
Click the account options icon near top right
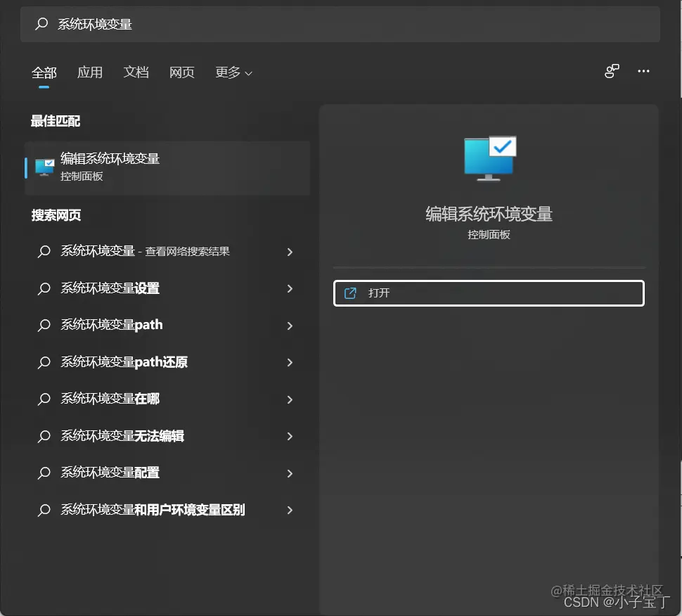coord(611,70)
